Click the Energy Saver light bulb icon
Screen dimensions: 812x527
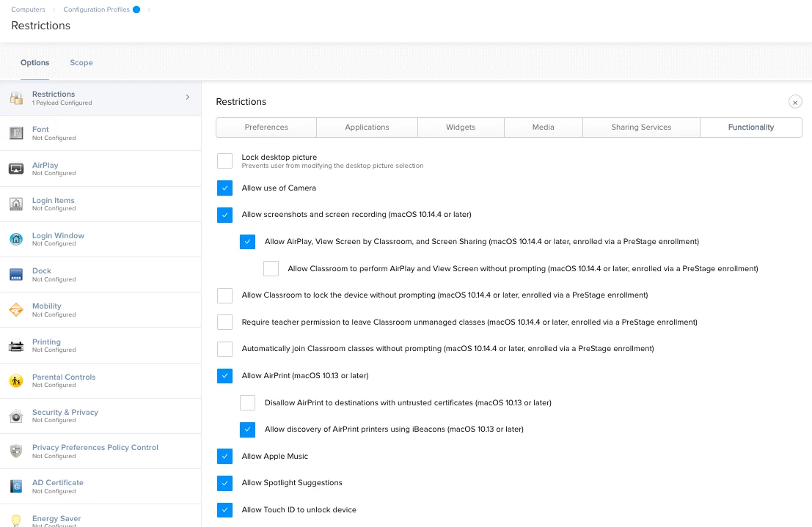pos(16,520)
